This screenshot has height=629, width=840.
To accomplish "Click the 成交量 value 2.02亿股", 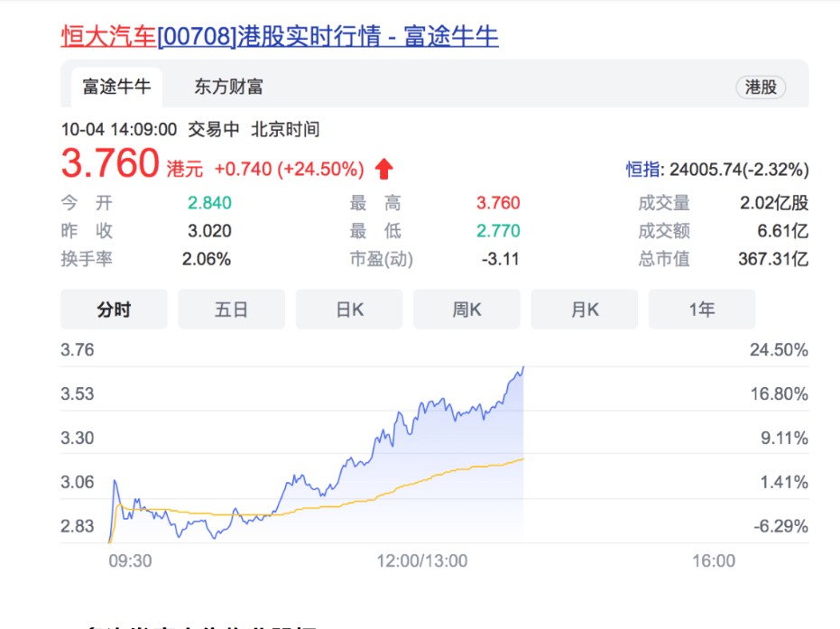I will pos(774,203).
